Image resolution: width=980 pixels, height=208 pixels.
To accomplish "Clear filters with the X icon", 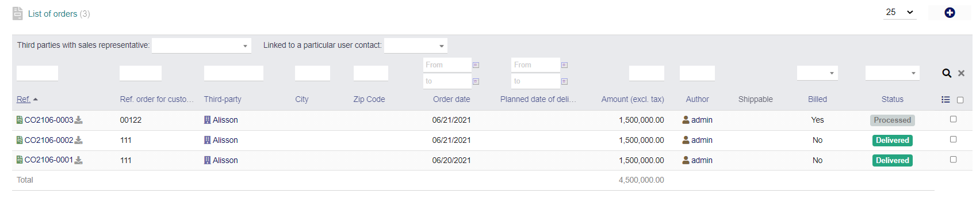I will point(961,73).
